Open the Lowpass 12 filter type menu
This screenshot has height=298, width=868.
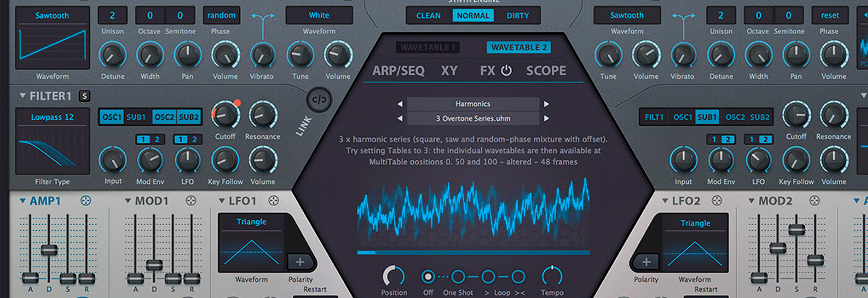pyautogui.click(x=52, y=117)
